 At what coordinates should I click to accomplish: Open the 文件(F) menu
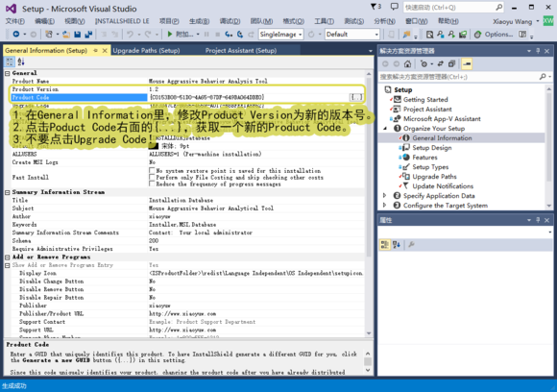tap(15, 21)
